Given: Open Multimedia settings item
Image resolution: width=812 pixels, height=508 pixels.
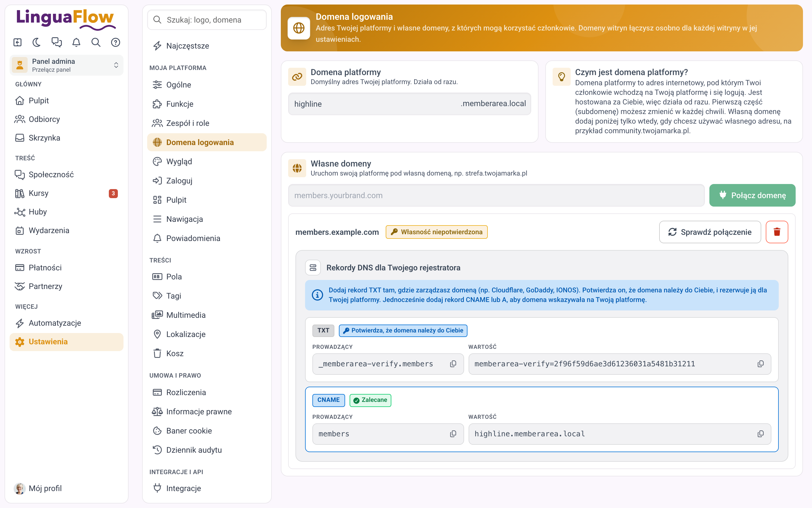Looking at the screenshot, I should tap(207, 315).
